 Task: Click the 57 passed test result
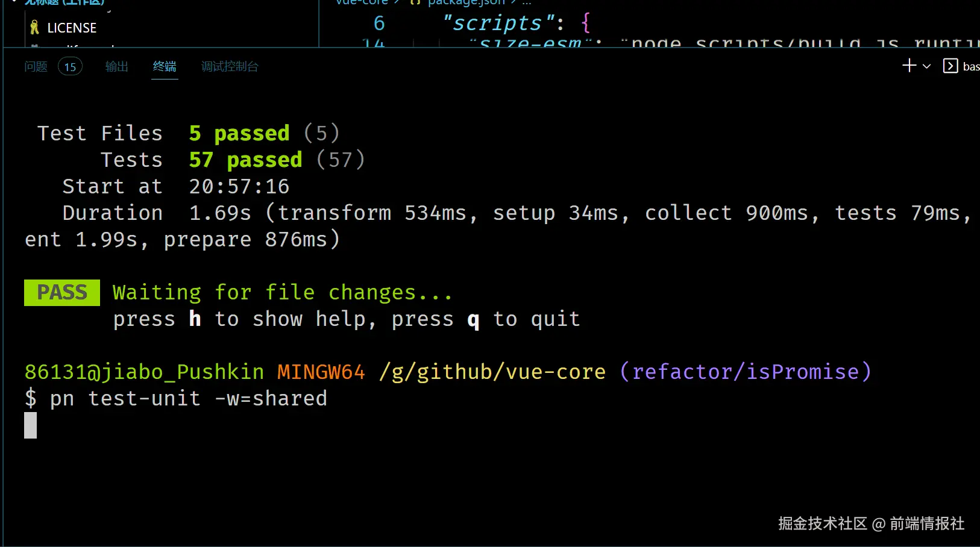[245, 160]
